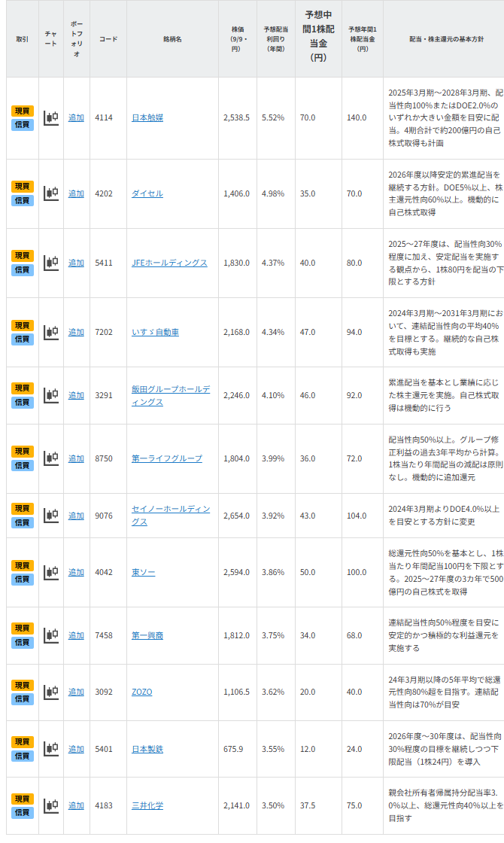Select stock price 675.9
Viewport: 504px width, 843px height.
pyautogui.click(x=233, y=749)
